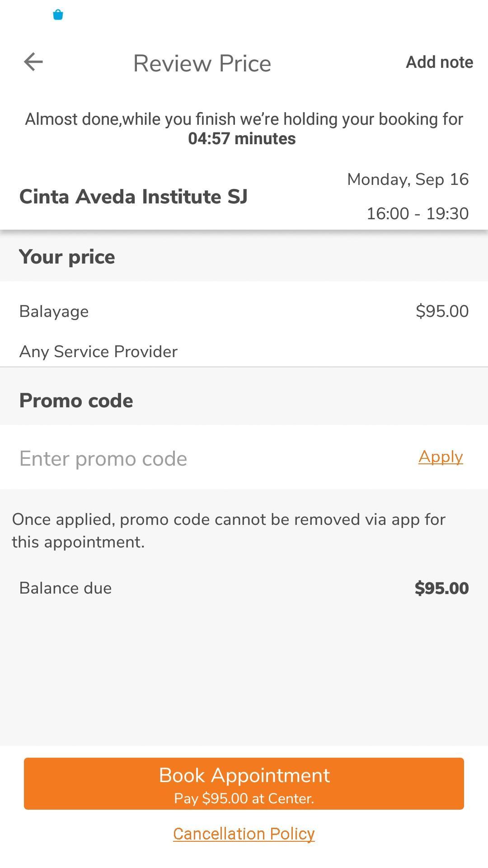
Task: Tap the promo code removal notice text
Action: 229,531
